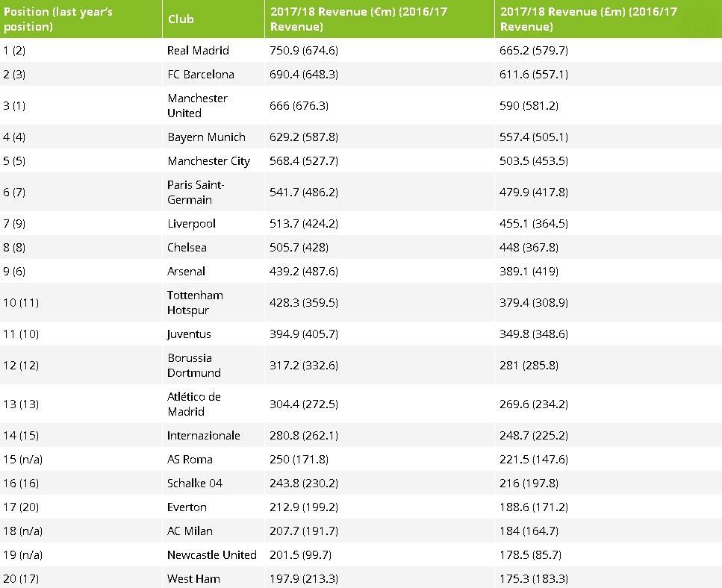Click the Tottenham Hotspur club name
The image size is (722, 588).
pos(195,303)
